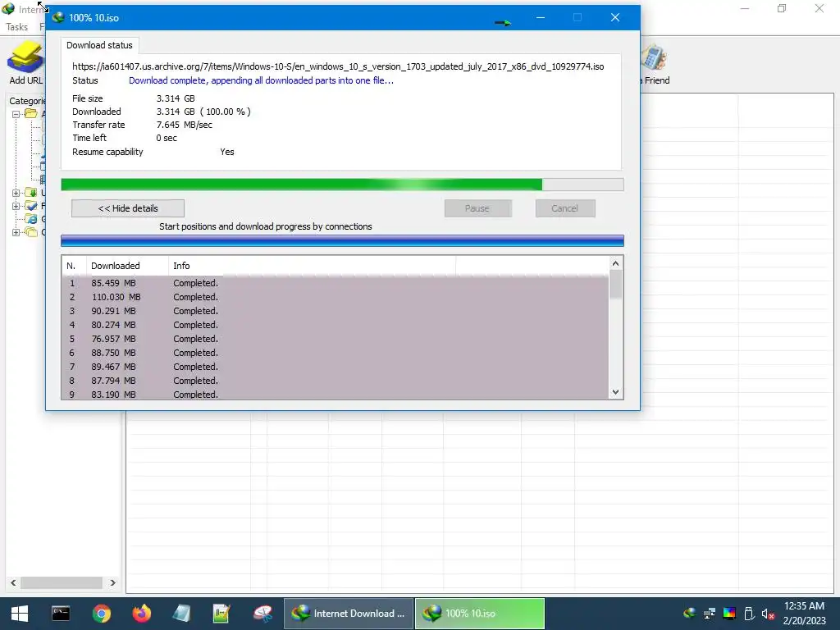The height and width of the screenshot is (630, 840).
Task: Select the Download status tab
Action: tap(99, 45)
